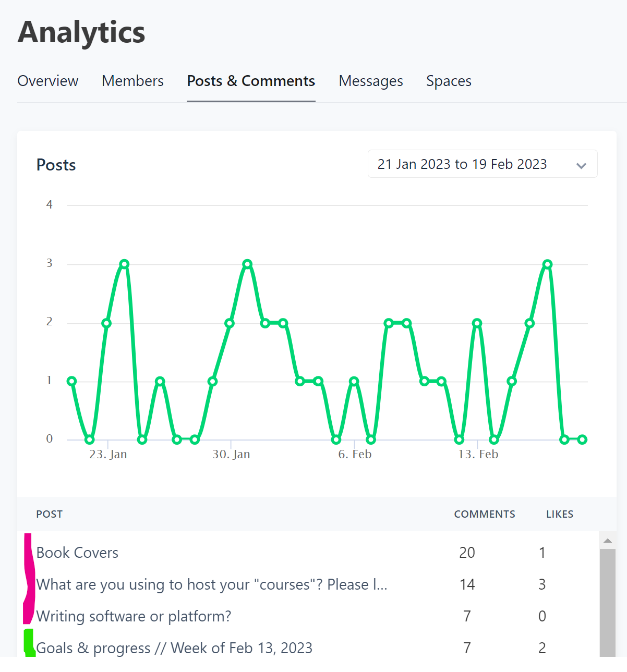
Task: Open the post about hosting courses
Action: (x=211, y=584)
